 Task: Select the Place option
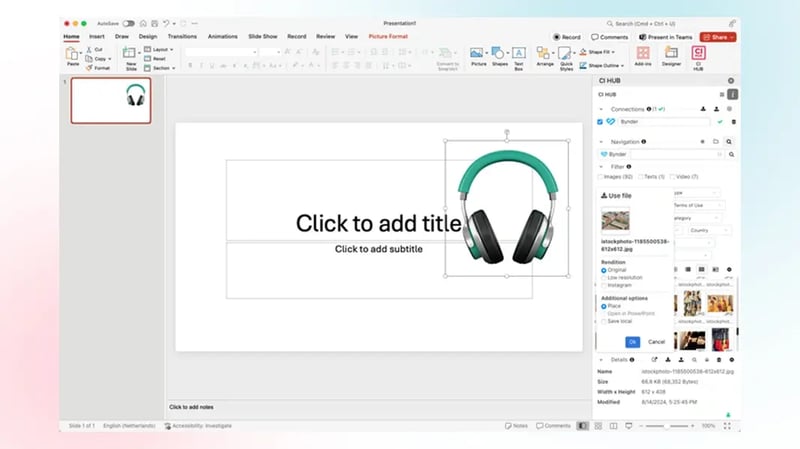point(604,306)
